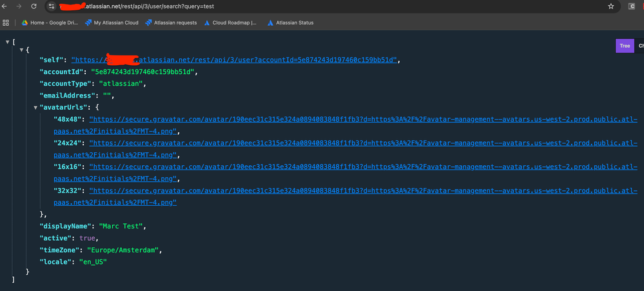Go forward with the forward arrow
Screen dimensions: 644x291
pos(19,6)
